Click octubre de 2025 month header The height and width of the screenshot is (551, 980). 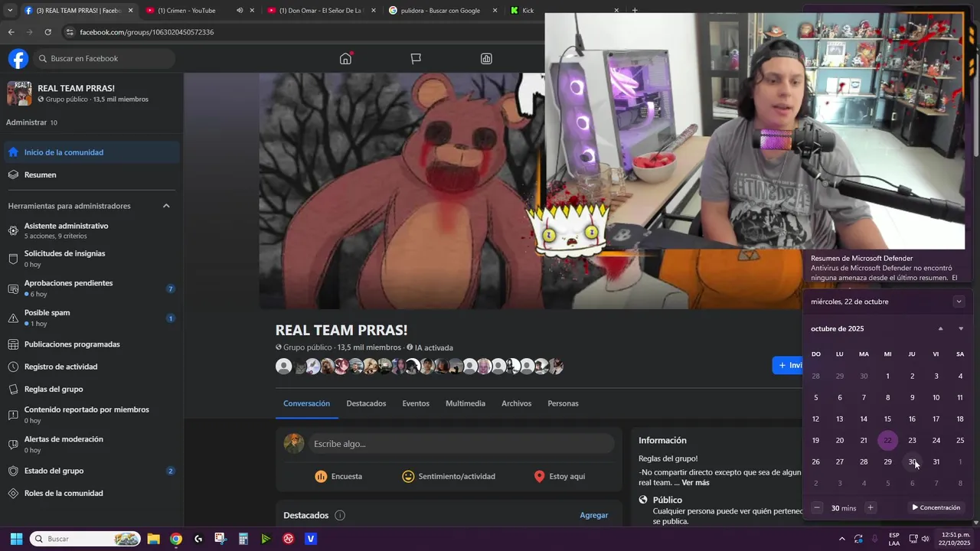tap(837, 329)
